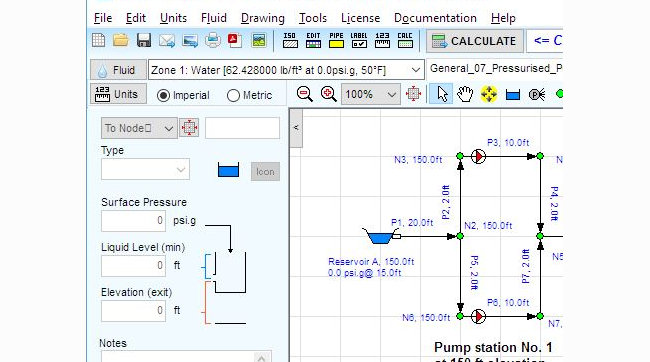Click the CALCULATE button
This screenshot has height=362, width=650.
tap(475, 41)
